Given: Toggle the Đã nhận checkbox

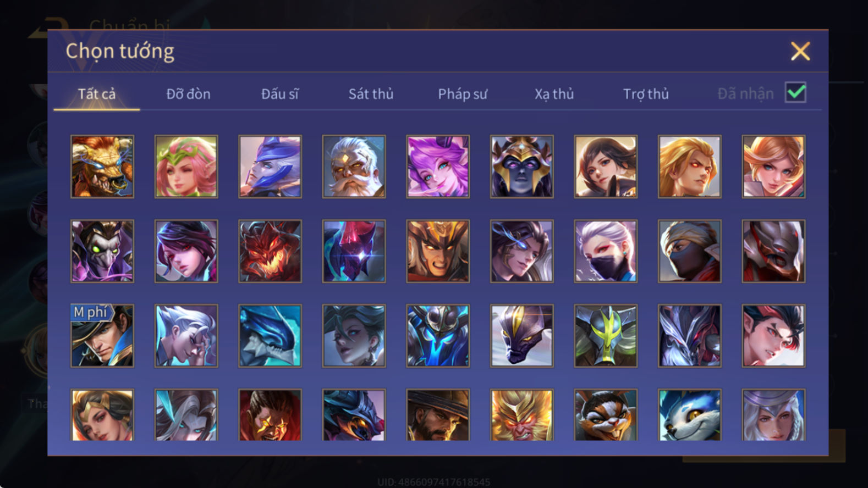Looking at the screenshot, I should click(x=795, y=92).
